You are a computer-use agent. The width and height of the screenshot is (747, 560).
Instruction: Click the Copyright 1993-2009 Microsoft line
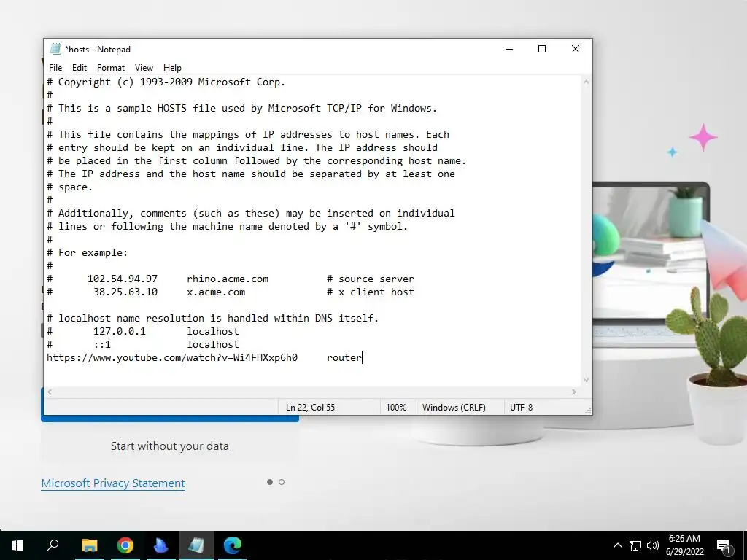point(166,82)
